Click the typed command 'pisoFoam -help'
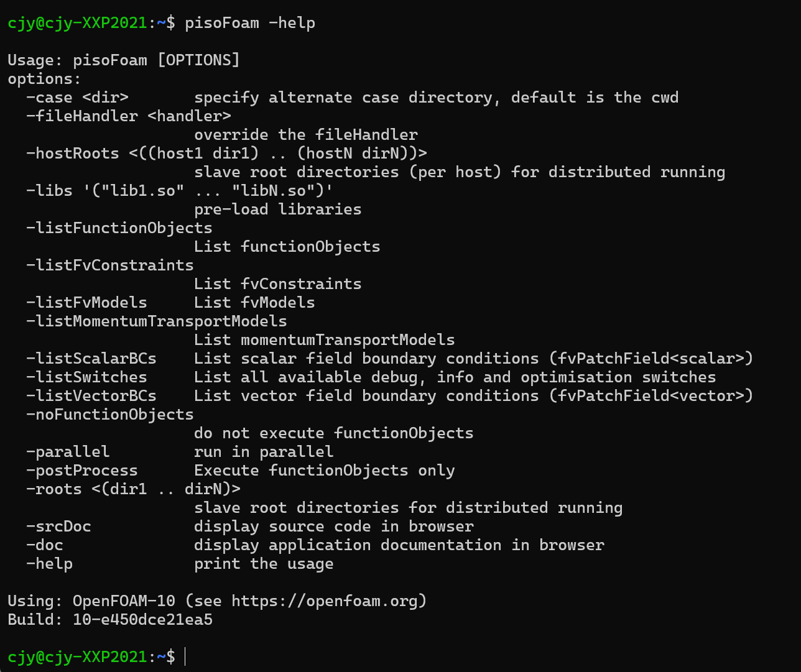 (250, 23)
